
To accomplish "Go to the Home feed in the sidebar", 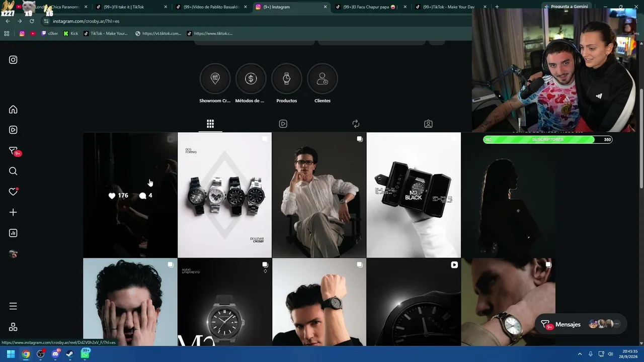I will pyautogui.click(x=13, y=110).
